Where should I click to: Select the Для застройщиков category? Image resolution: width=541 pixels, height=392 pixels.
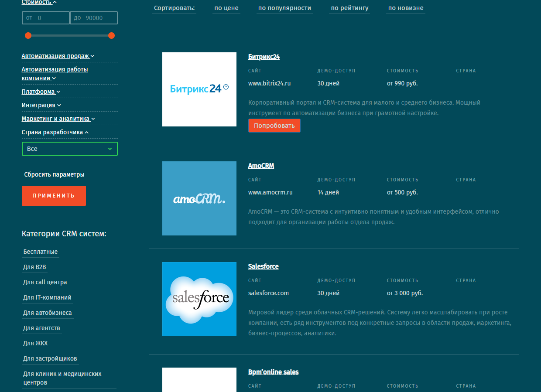coord(50,358)
